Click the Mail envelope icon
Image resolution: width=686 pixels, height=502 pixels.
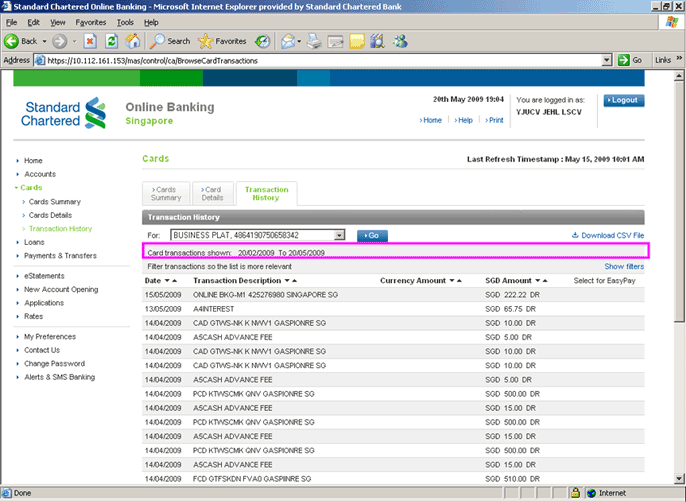287,41
